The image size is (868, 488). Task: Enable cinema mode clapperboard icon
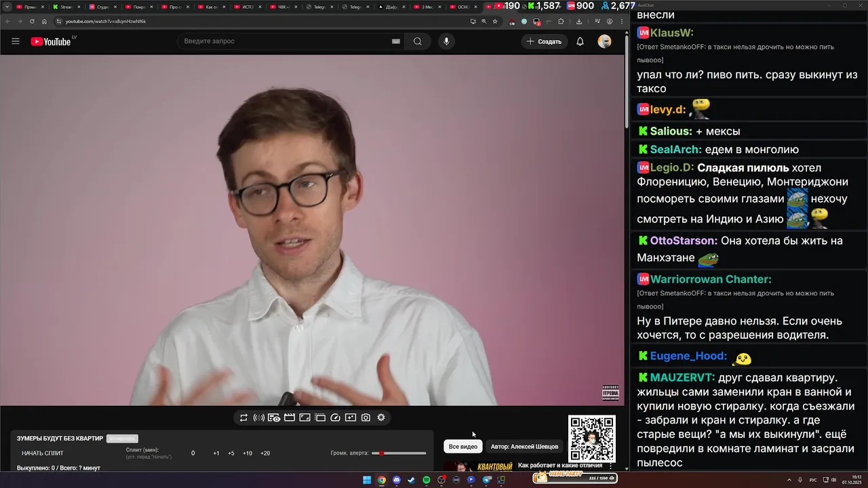[290, 418]
